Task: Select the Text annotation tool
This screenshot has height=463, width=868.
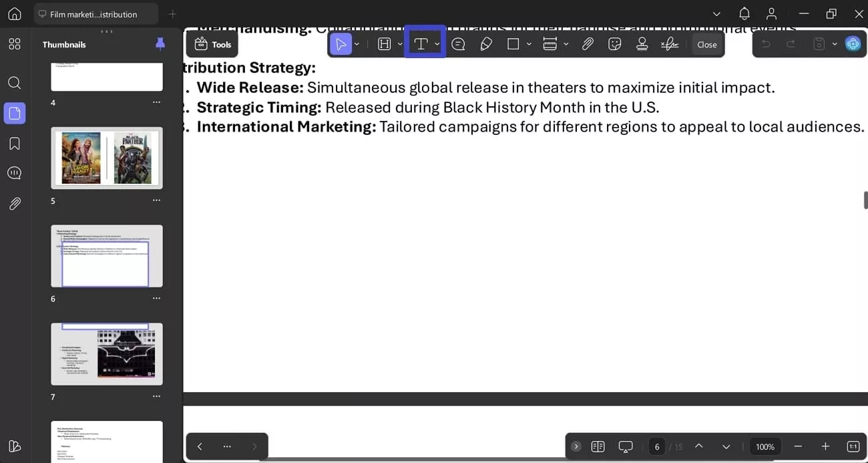Action: (x=421, y=43)
